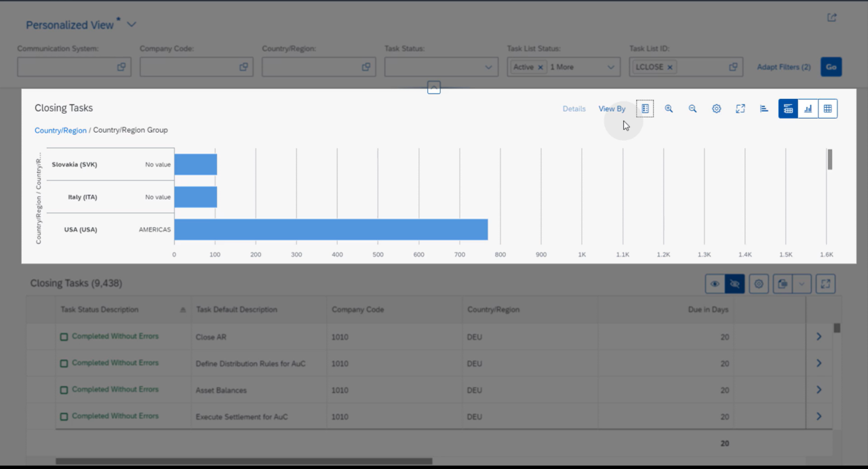Select the zoom in icon on the chart toolbar
868x469 pixels.
point(669,108)
